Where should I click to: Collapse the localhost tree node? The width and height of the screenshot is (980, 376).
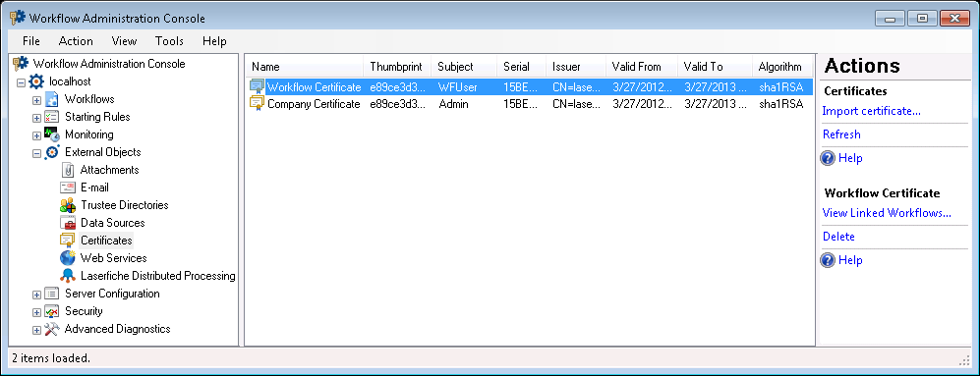(22, 81)
